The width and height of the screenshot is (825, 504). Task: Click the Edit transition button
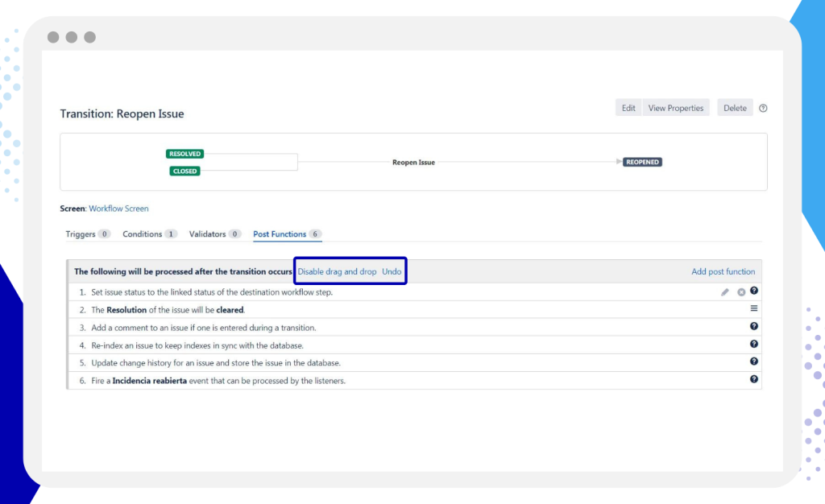click(x=628, y=108)
